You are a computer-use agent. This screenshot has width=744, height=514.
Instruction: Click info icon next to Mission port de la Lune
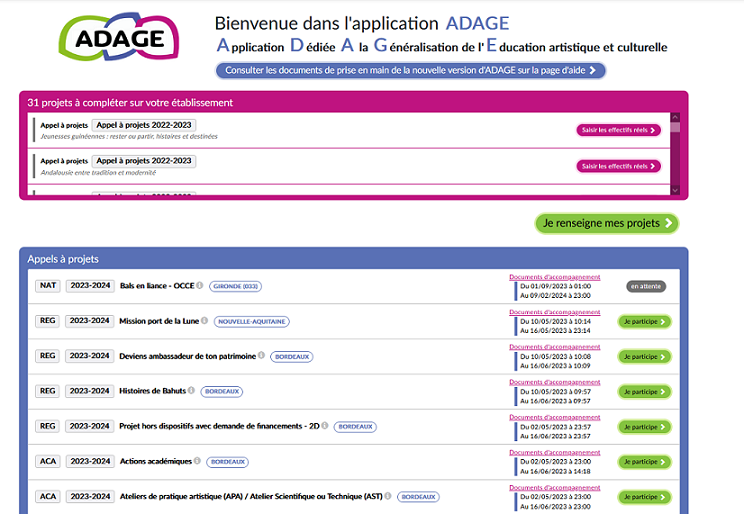click(205, 320)
